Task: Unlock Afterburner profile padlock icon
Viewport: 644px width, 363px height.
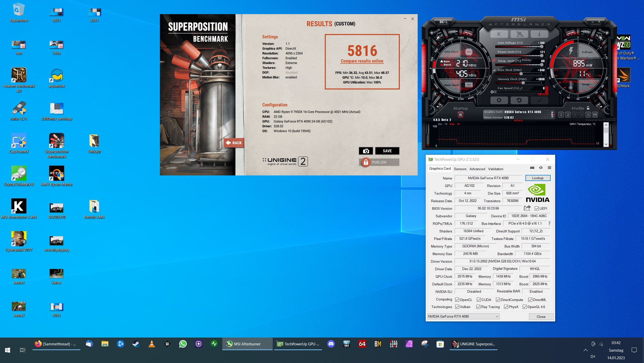Action: [588, 108]
